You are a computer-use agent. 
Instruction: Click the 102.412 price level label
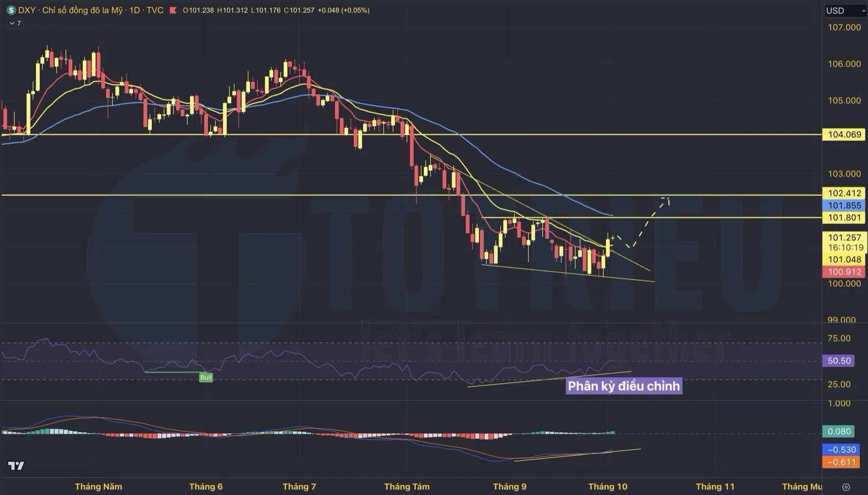tap(845, 193)
